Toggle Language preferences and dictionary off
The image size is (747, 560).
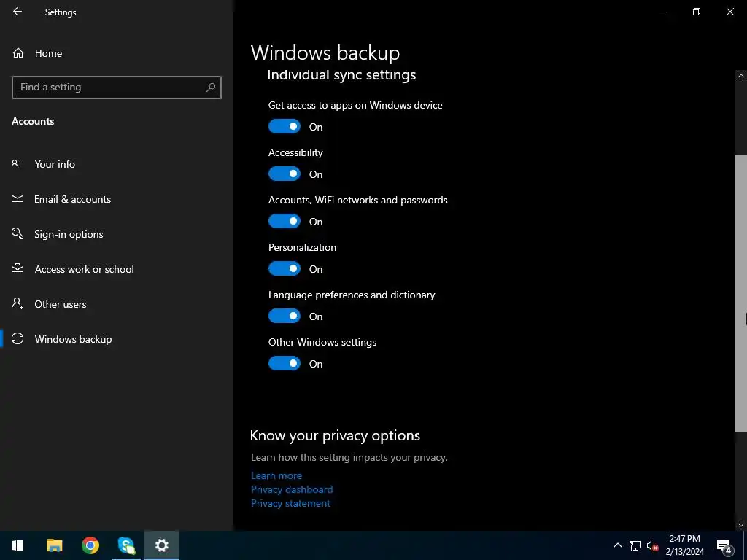285,316
